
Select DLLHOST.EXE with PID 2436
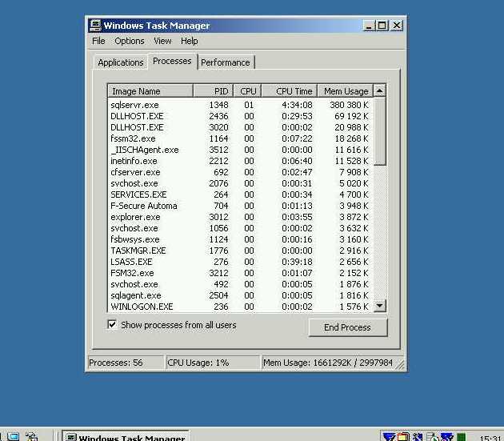click(x=240, y=116)
